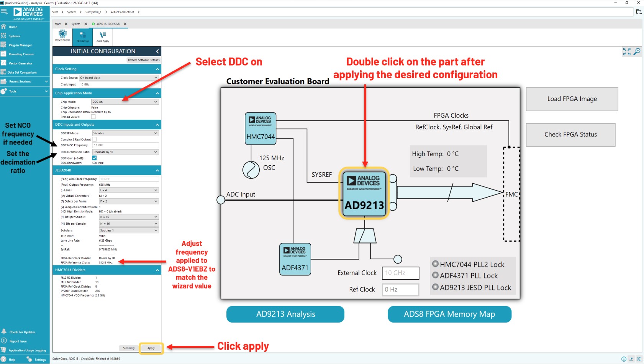
Task: Open the magnifier zoom tool above the diagram
Action: (637, 51)
